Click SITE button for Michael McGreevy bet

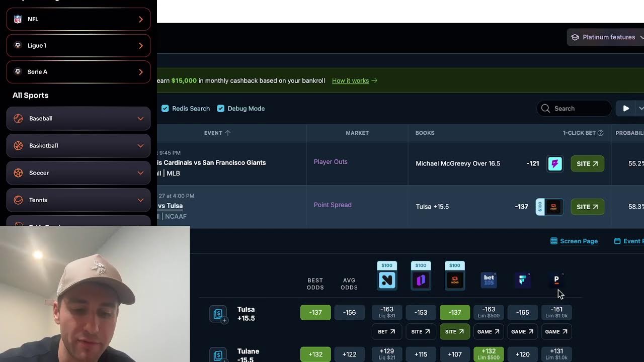(x=587, y=163)
